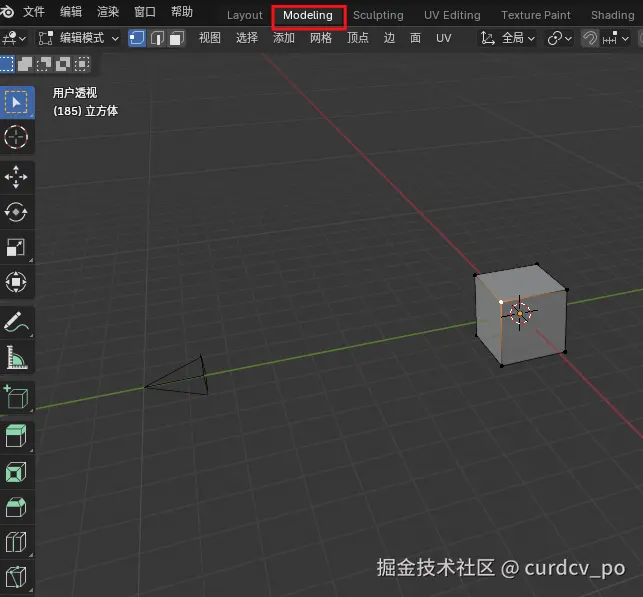The width and height of the screenshot is (643, 597).
Task: Open the 顶点 header menu
Action: 358,38
